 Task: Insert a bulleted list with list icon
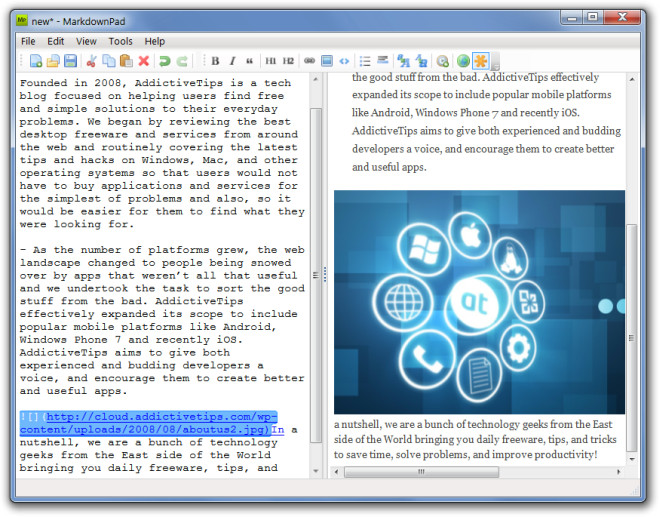point(365,61)
